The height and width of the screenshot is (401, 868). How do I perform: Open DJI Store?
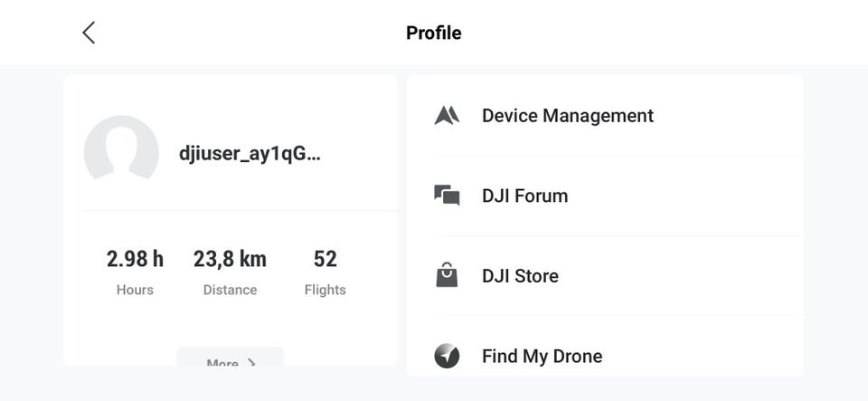[605, 275]
